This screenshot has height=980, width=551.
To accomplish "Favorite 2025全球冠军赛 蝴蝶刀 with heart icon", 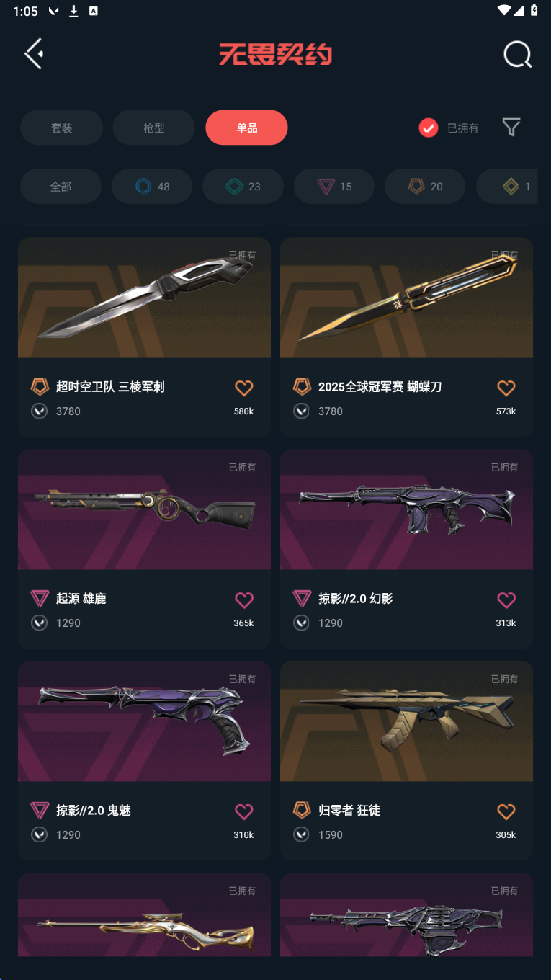I will coord(506,388).
